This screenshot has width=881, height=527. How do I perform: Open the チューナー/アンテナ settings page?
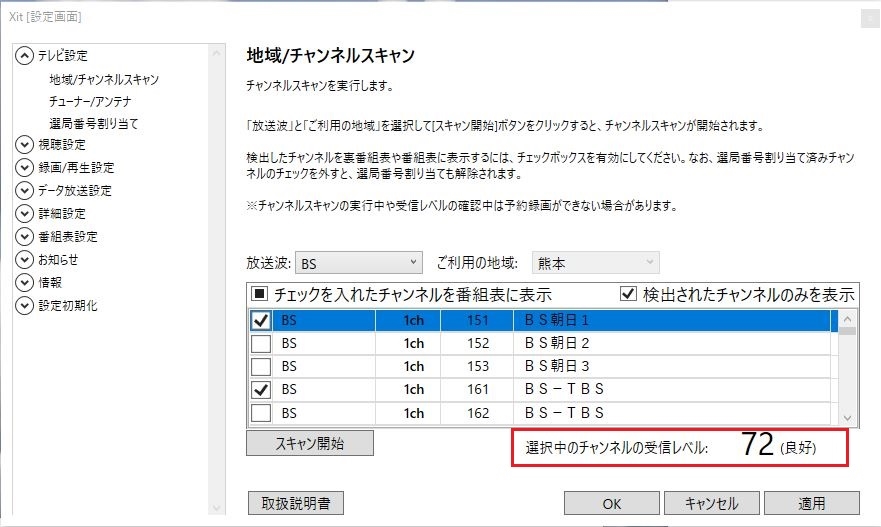(x=90, y=102)
